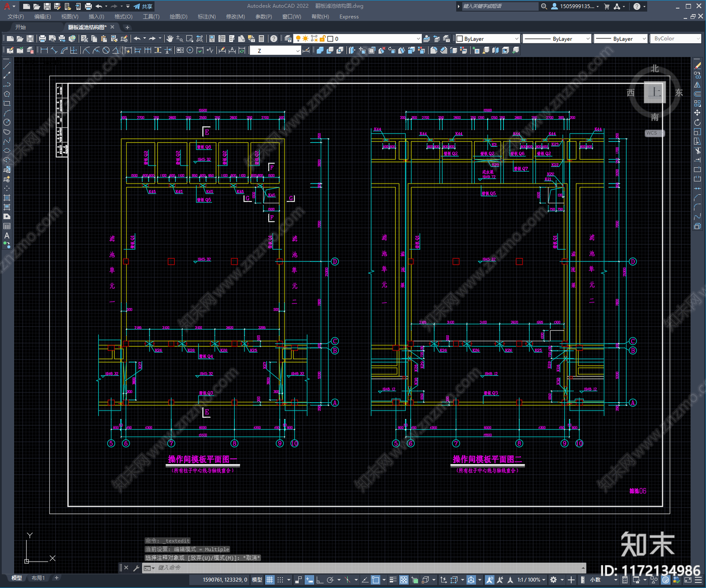Viewport: 706px width, 588px height.
Task: Click the Hatch tool icon
Action: point(7,198)
